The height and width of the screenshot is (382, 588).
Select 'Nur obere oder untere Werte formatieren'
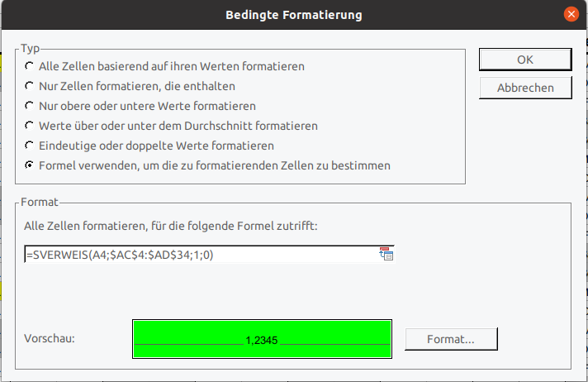(31, 106)
